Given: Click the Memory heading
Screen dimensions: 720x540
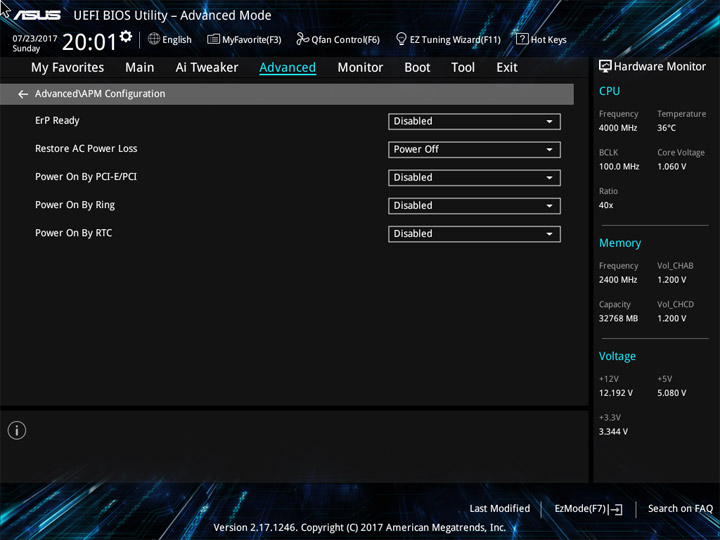Looking at the screenshot, I should pyautogui.click(x=620, y=243).
